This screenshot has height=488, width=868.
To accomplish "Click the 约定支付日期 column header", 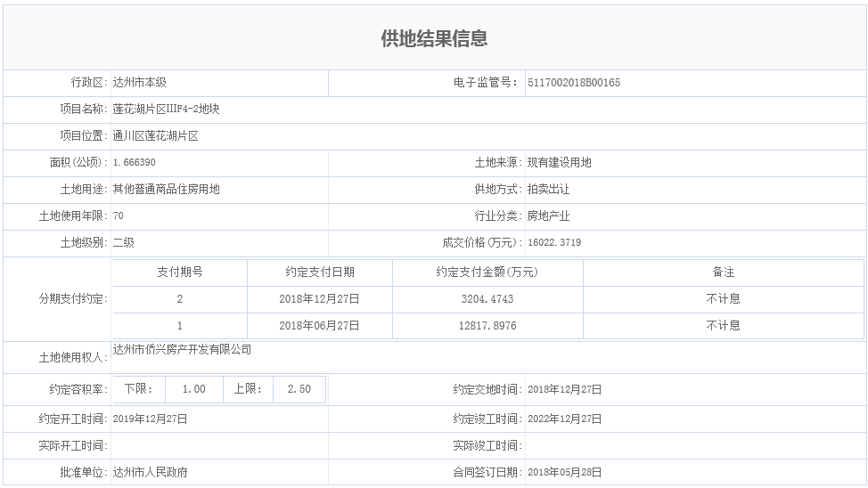I will click(x=319, y=272).
